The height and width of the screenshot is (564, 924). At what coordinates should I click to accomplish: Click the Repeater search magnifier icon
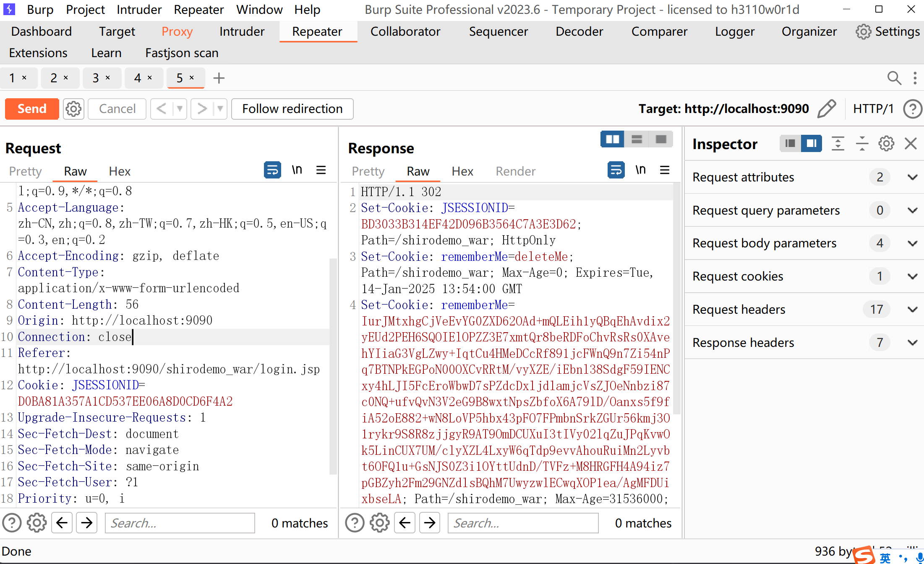[x=894, y=78]
